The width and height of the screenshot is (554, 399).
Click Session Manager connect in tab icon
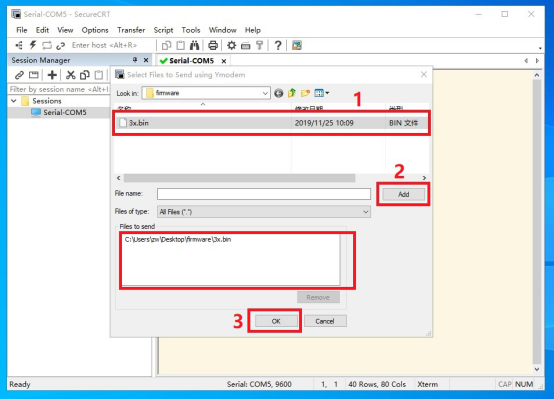[x=34, y=75]
